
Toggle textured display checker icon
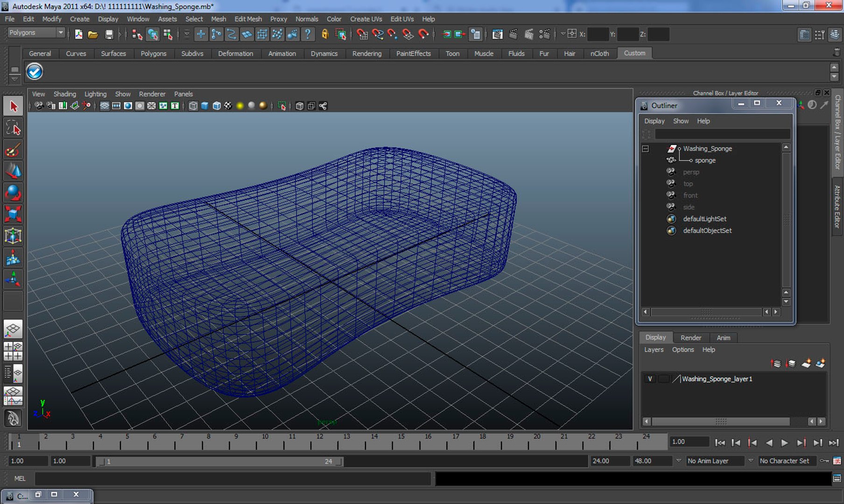tap(228, 106)
